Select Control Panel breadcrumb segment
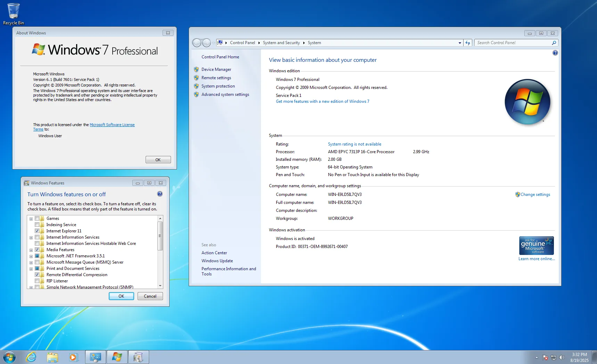Image resolution: width=597 pixels, height=364 pixels. click(243, 43)
